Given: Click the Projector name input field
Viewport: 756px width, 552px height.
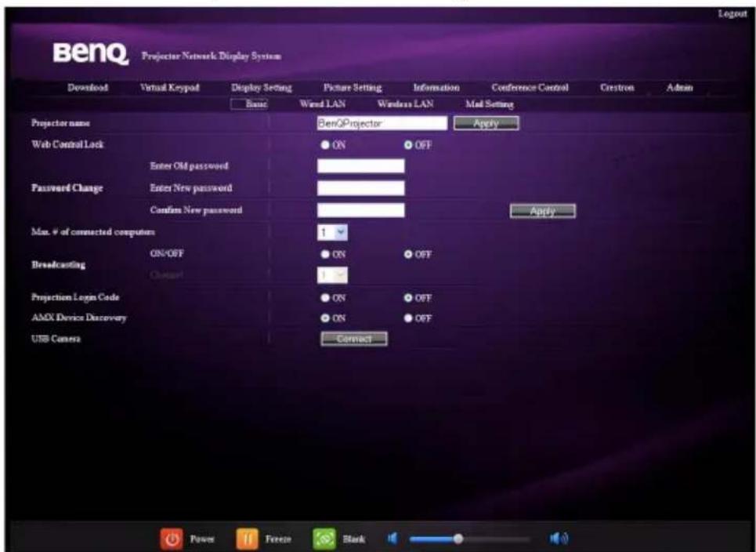Looking at the screenshot, I should (382, 123).
